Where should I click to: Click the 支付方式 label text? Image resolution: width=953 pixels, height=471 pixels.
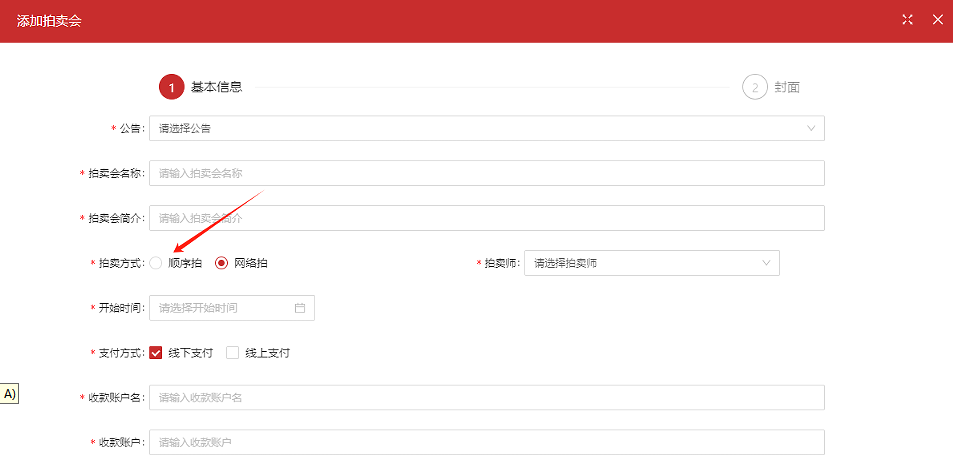(121, 353)
